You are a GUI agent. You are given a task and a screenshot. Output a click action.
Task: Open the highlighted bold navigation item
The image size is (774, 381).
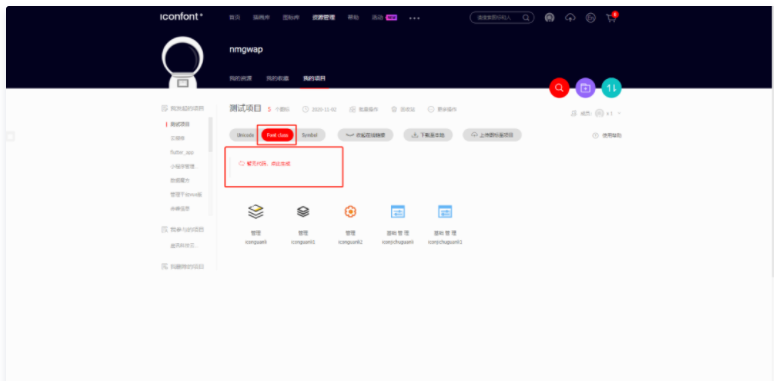click(x=323, y=18)
